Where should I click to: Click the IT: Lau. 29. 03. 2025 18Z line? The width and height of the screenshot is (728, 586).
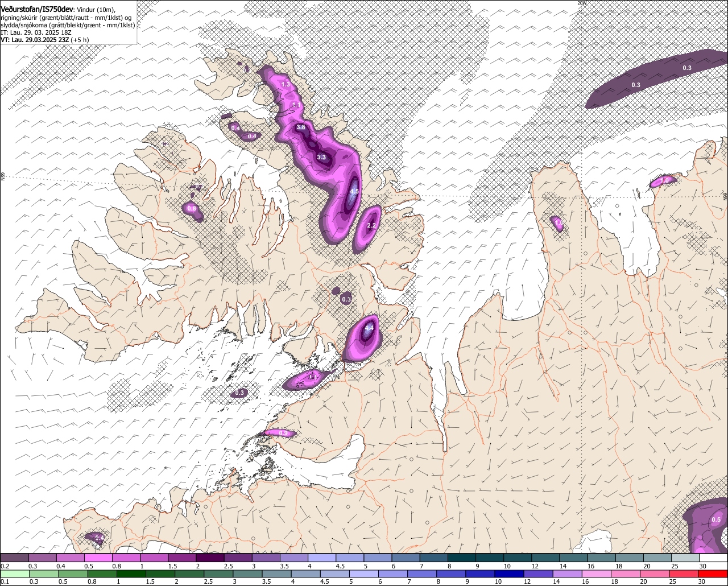pos(35,32)
